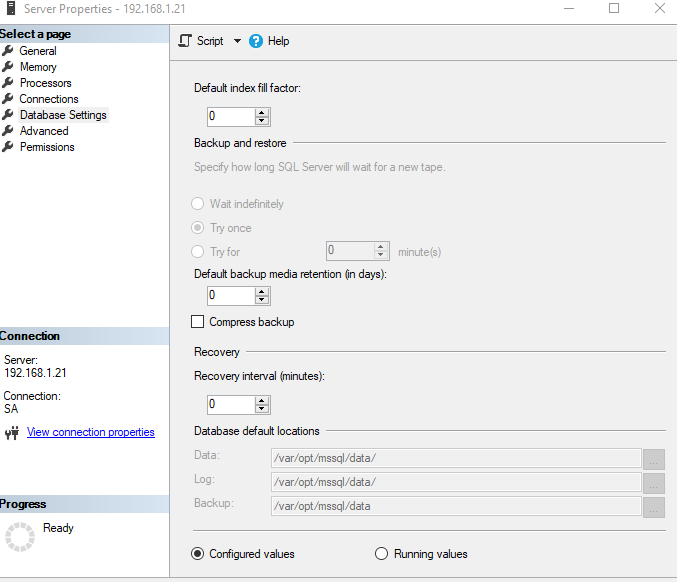The height and width of the screenshot is (582, 677).
Task: Click the SA connection name text
Action: pos(11,409)
